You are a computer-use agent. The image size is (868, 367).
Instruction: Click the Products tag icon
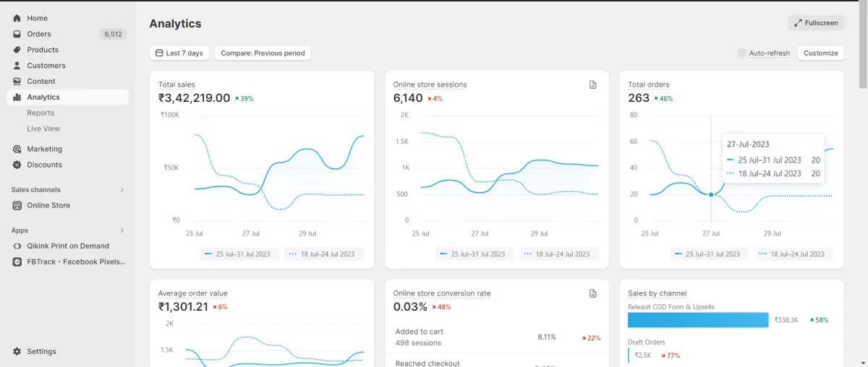pos(17,50)
